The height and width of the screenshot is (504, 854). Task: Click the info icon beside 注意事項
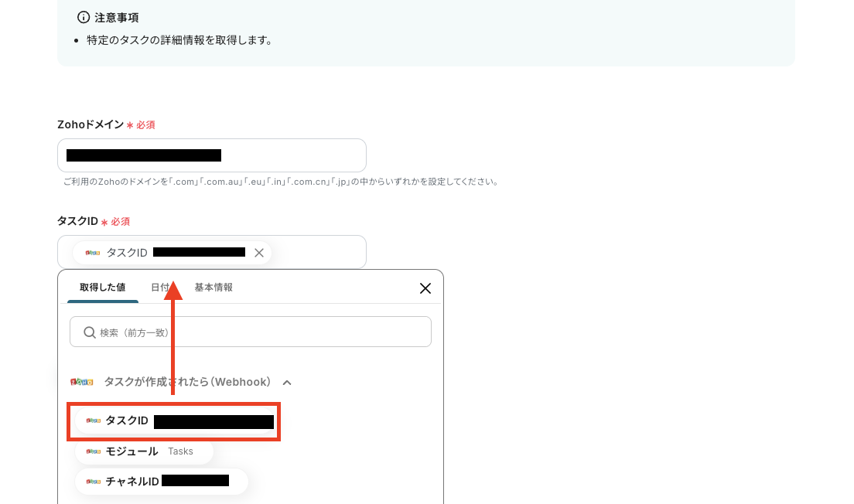click(x=84, y=18)
